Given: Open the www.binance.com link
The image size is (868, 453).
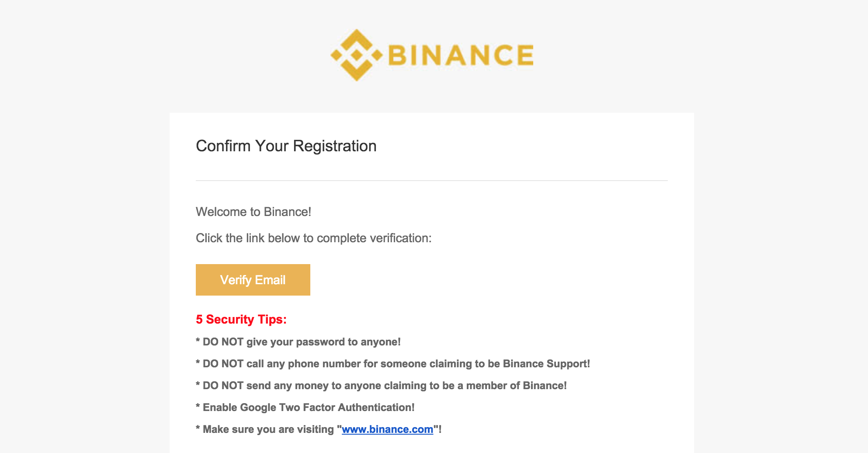Looking at the screenshot, I should click(x=387, y=429).
